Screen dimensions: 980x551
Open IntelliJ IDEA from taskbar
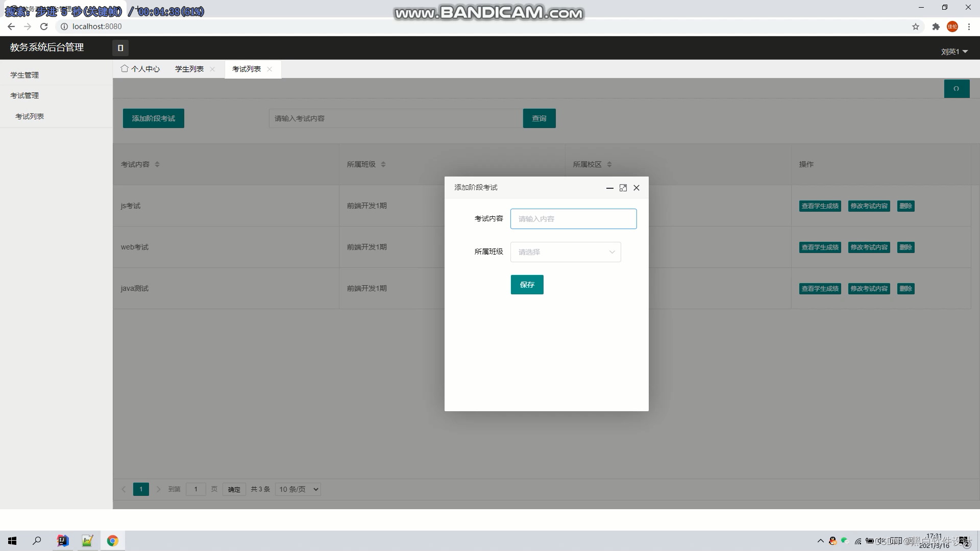click(x=63, y=541)
